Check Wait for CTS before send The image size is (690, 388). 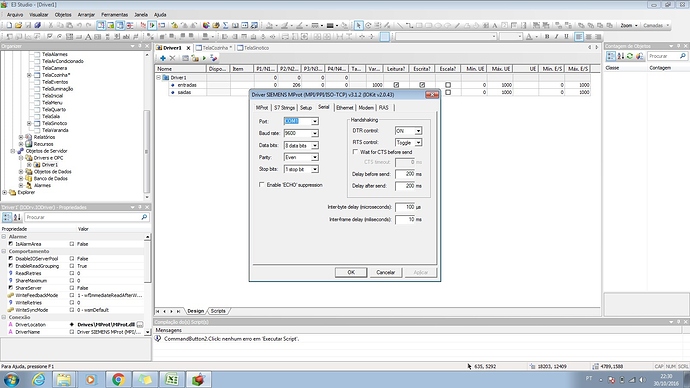tap(355, 152)
